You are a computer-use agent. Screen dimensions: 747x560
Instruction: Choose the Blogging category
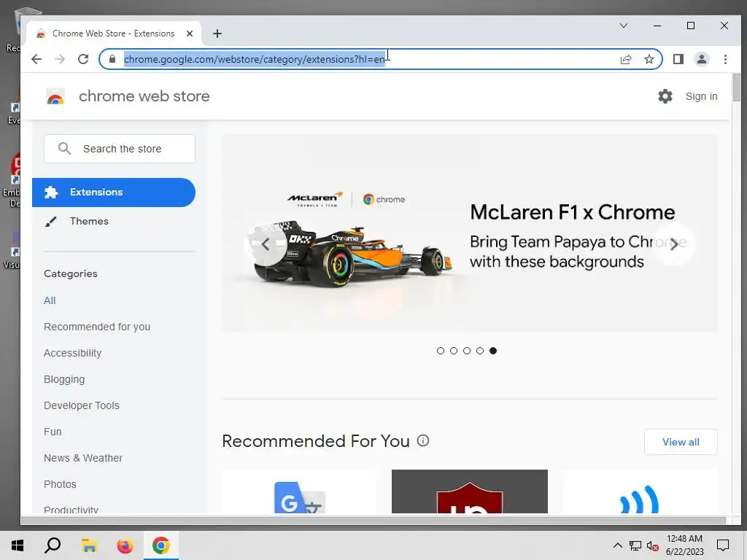[64, 379]
